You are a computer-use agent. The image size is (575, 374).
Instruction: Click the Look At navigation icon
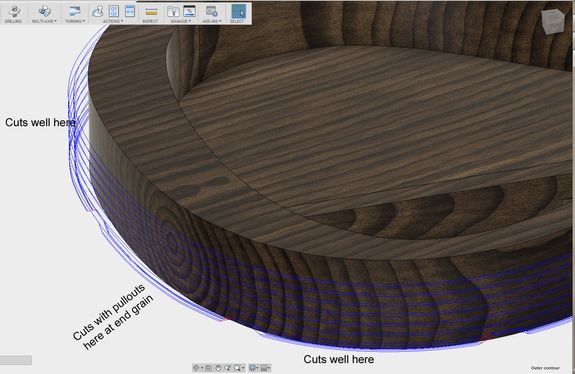point(208,367)
